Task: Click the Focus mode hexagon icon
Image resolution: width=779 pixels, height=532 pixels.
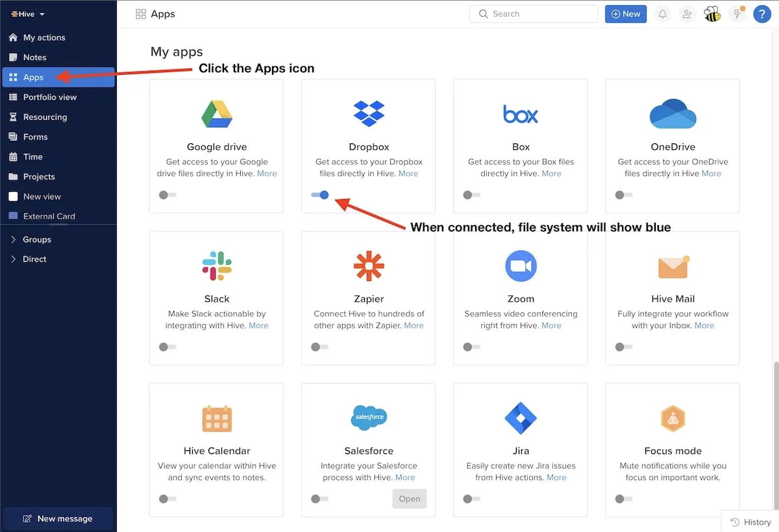Action: [673, 418]
